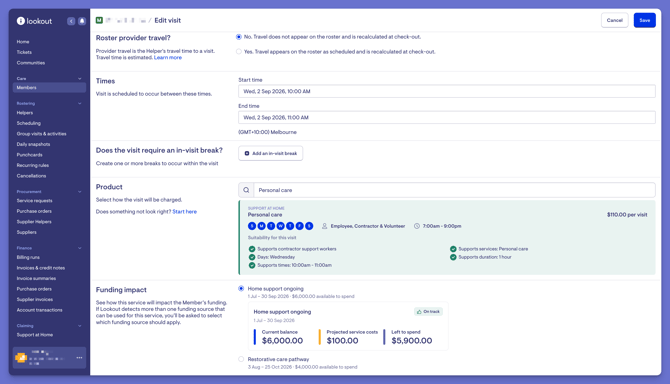Viewport: 670px width, 384px height.
Task: Select Restorative care pathway funding source
Action: click(241, 359)
